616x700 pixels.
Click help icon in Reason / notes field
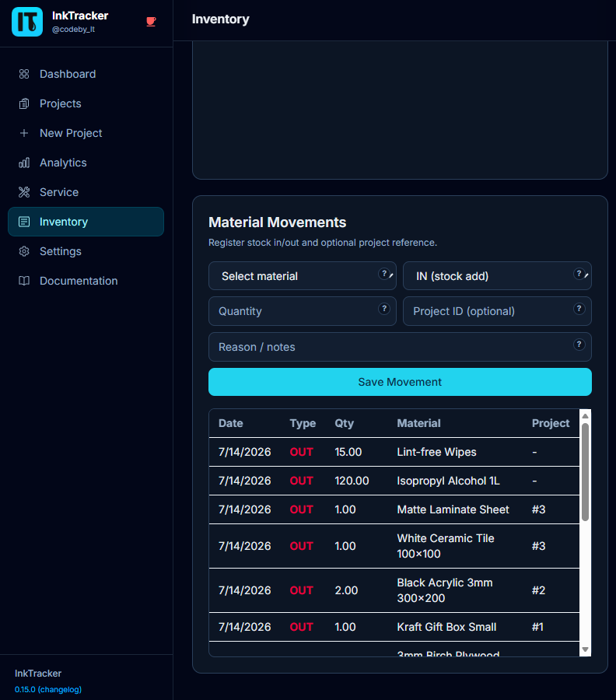(579, 345)
